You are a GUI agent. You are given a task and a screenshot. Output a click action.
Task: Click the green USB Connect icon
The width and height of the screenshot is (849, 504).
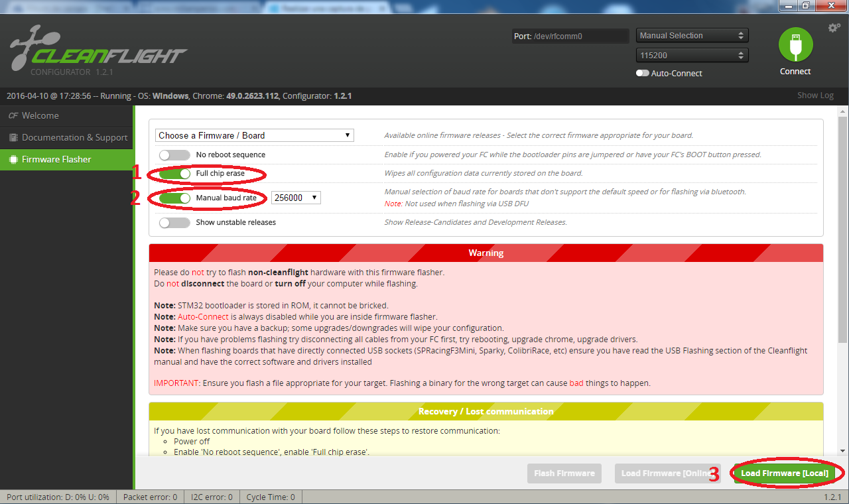[x=795, y=45]
